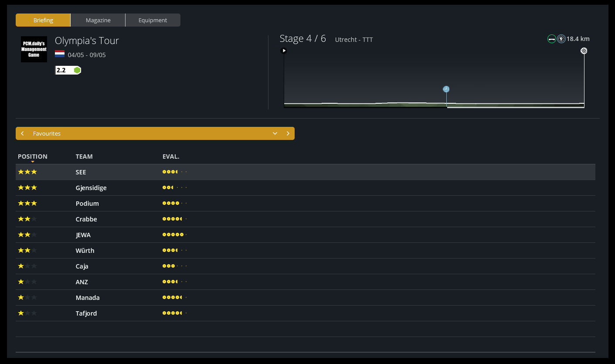615x364 pixels.
Task: Click the green hexagon race class badge
Action: pyautogui.click(x=77, y=70)
